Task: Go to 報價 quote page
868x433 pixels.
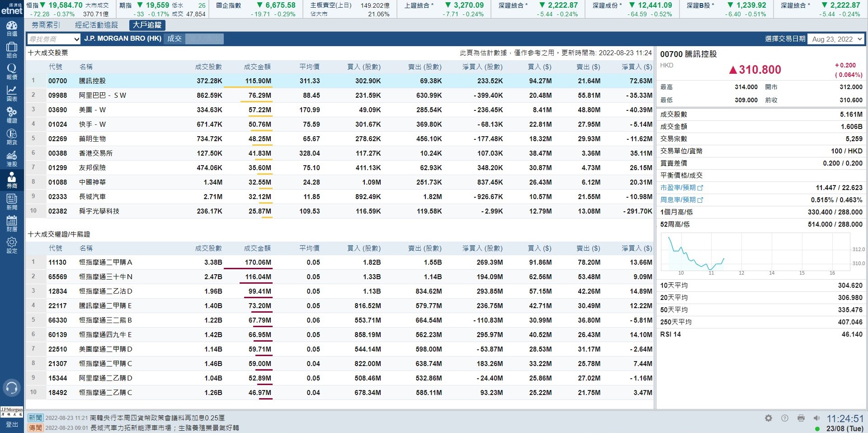Action: click(12, 71)
